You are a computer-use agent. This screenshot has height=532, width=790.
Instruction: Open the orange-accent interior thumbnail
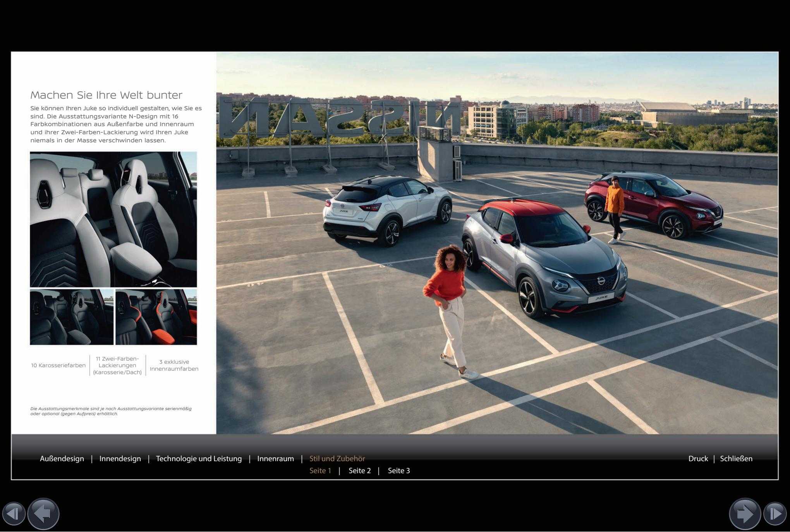[156, 317]
